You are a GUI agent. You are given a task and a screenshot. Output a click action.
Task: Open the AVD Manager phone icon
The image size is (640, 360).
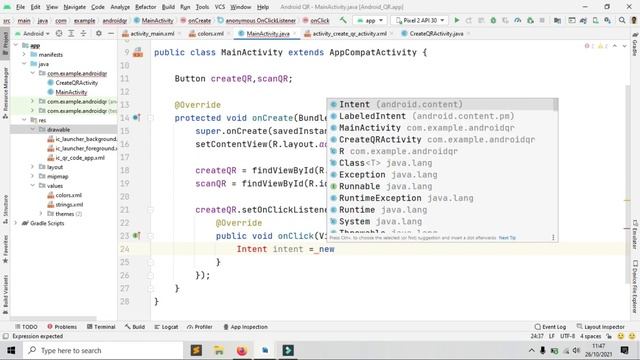[x=596, y=20]
